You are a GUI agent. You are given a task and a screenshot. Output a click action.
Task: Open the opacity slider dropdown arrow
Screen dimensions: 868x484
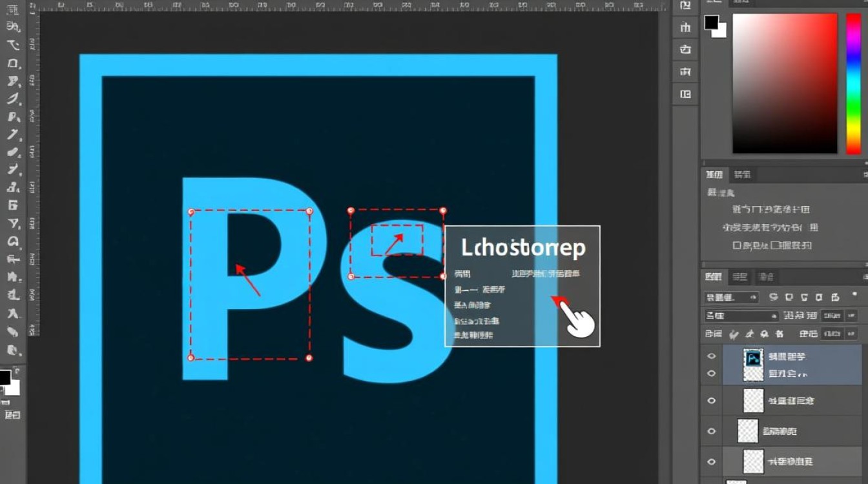(851, 316)
